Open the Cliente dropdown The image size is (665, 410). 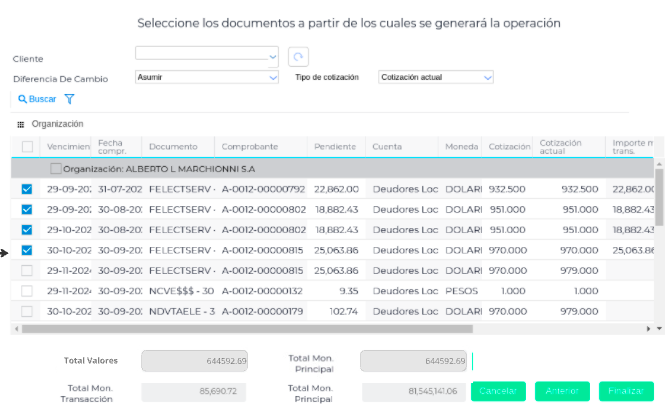click(x=273, y=57)
